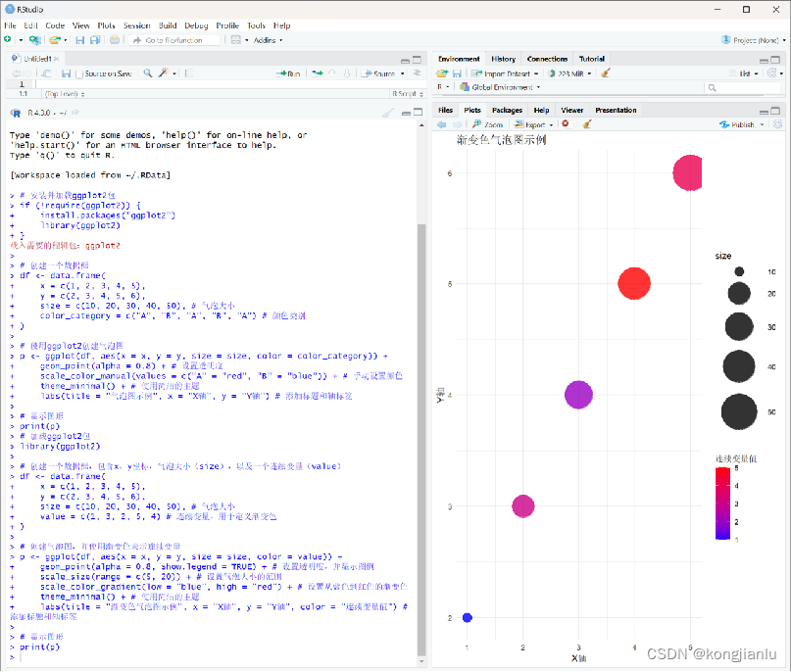Save workspace icon in Environment pane
This screenshot has width=791, height=672.
pos(457,73)
